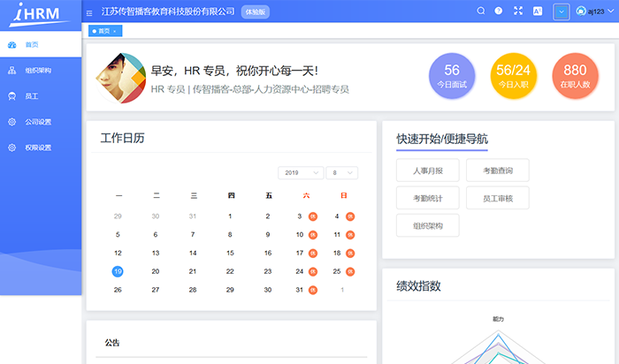This screenshot has width=619, height=364.
Task: Open the search magnifier icon in header
Action: tap(481, 11)
